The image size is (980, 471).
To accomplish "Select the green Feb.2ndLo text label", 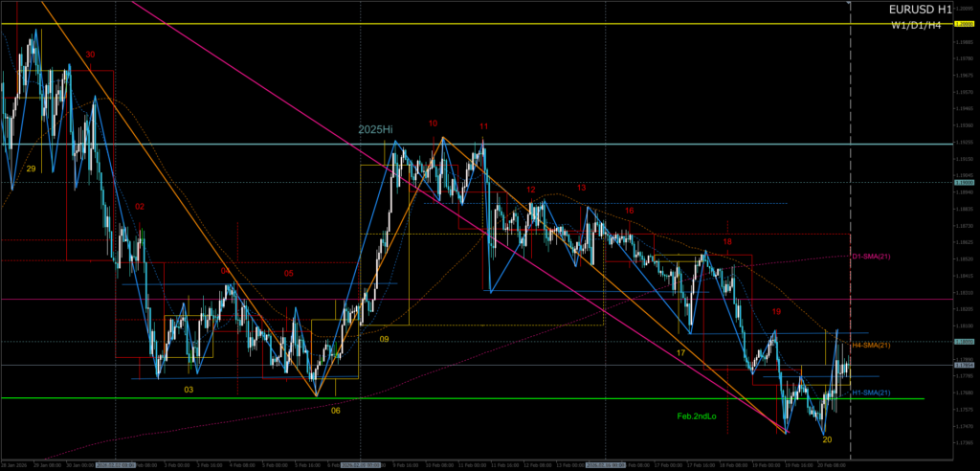I will click(698, 415).
